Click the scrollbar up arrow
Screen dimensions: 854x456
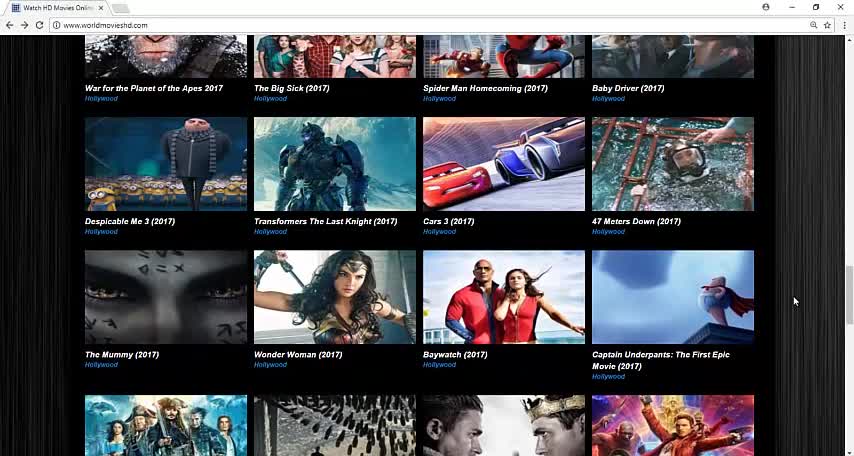(x=850, y=39)
